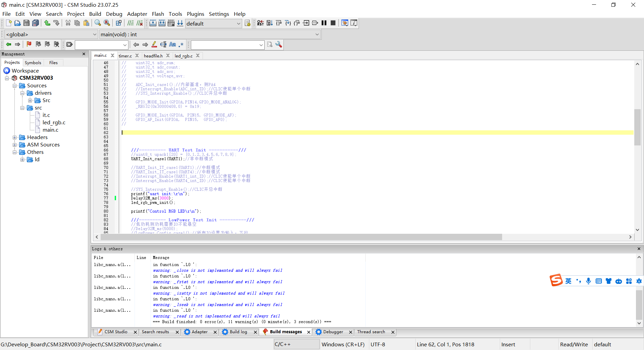Image resolution: width=644 pixels, height=350 pixels.
Task: Select led_rgb.c in project tree
Action: pos(54,123)
